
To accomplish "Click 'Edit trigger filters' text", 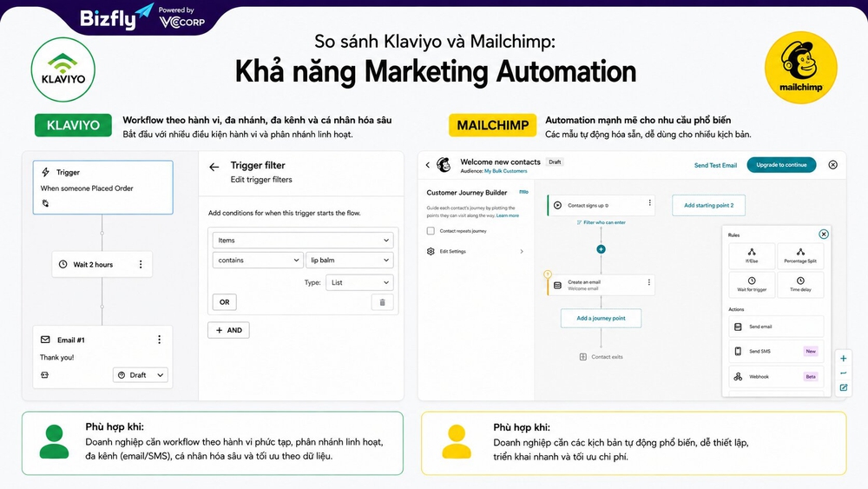I will 261,180.
